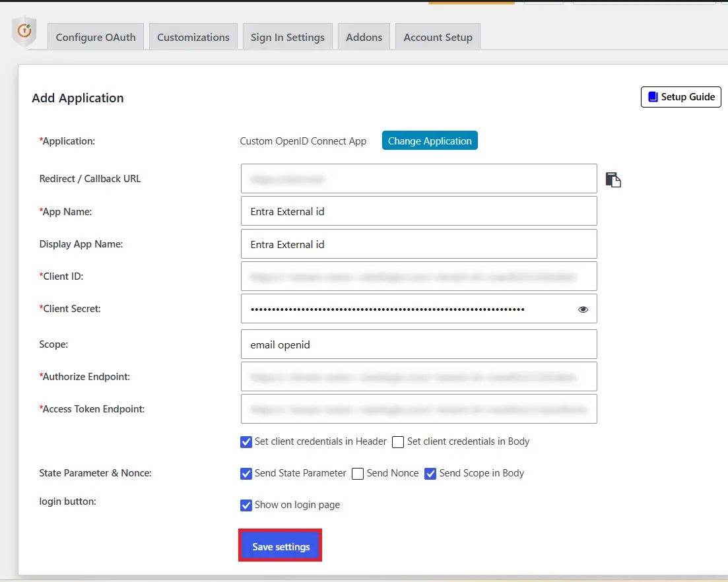The image size is (728, 582).
Task: Uncheck Set client credentials in Header
Action: [246, 442]
